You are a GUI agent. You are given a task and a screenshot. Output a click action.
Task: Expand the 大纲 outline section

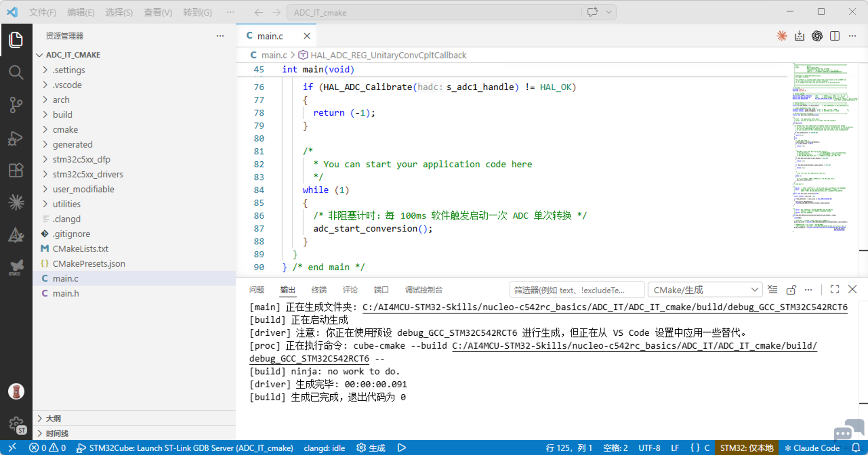click(135, 418)
